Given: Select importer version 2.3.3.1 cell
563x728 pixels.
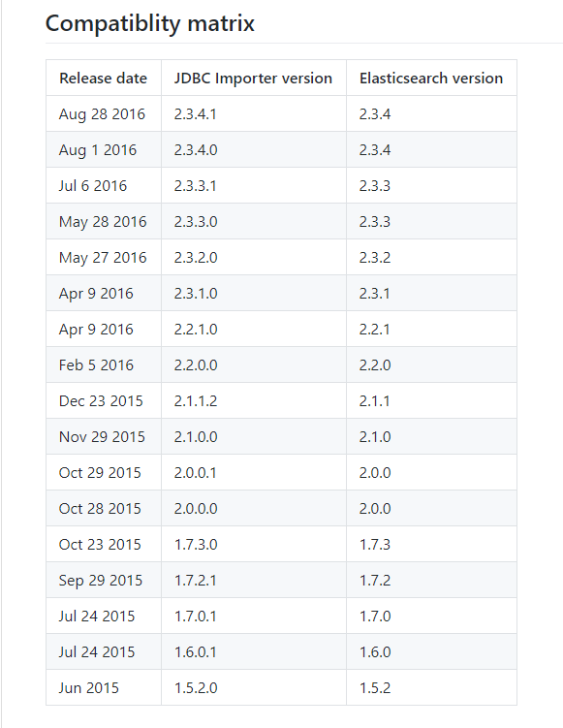Looking at the screenshot, I should pos(254,185).
